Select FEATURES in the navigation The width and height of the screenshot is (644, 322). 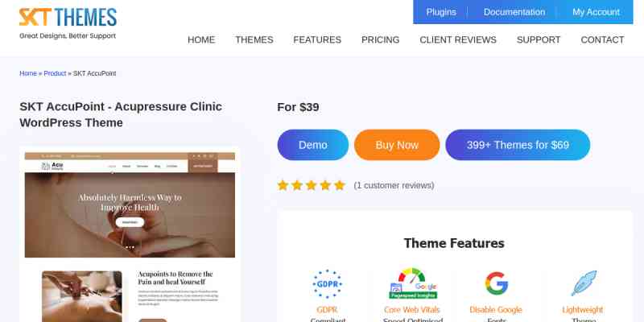point(317,39)
